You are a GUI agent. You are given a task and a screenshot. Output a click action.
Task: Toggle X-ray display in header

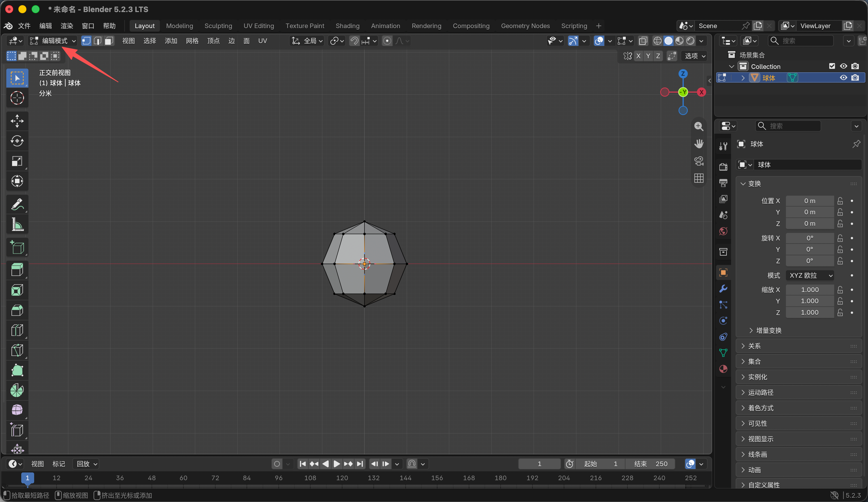643,41
